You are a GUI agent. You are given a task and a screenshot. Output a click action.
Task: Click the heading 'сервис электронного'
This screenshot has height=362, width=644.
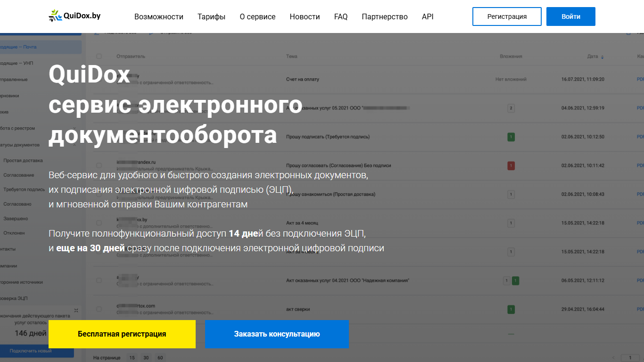pyautogui.click(x=175, y=105)
